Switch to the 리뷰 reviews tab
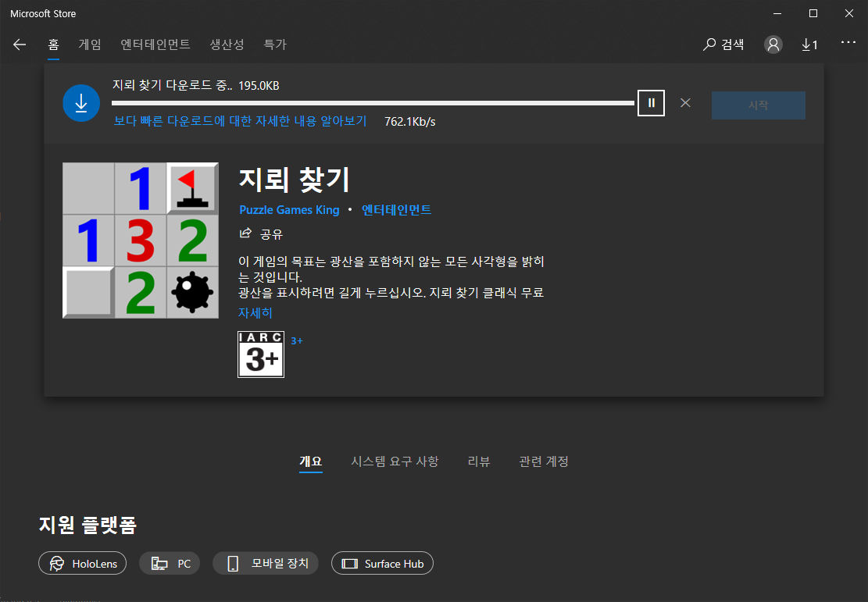 (x=479, y=461)
